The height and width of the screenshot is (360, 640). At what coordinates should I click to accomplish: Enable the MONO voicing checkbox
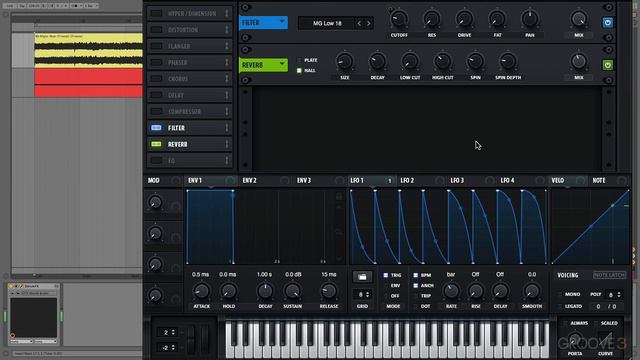[559, 294]
